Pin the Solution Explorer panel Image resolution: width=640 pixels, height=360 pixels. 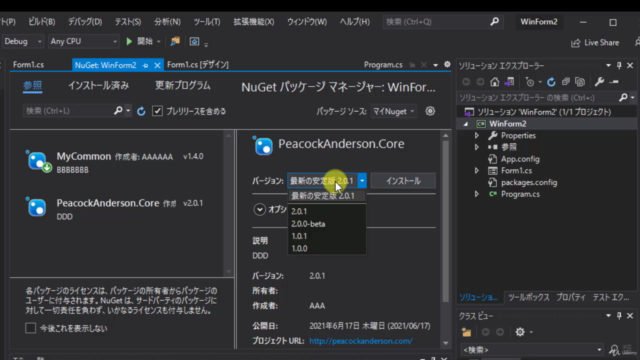click(619, 65)
